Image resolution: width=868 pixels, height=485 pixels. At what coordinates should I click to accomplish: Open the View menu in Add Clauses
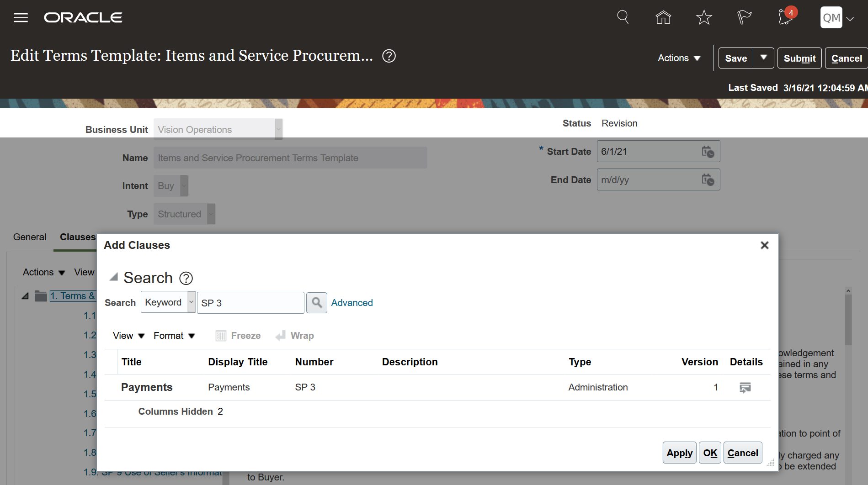(128, 336)
